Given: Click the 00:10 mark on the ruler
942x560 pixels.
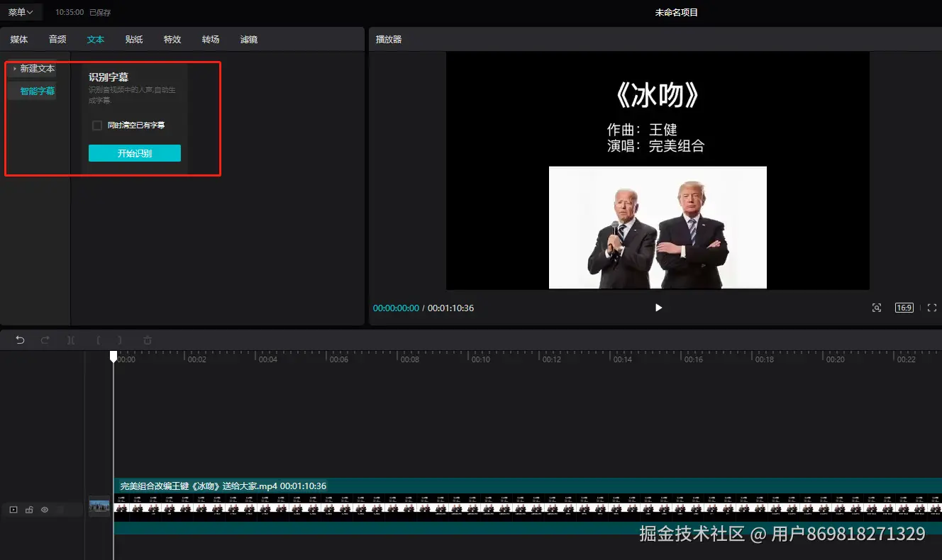Looking at the screenshot, I should pyautogui.click(x=481, y=359).
